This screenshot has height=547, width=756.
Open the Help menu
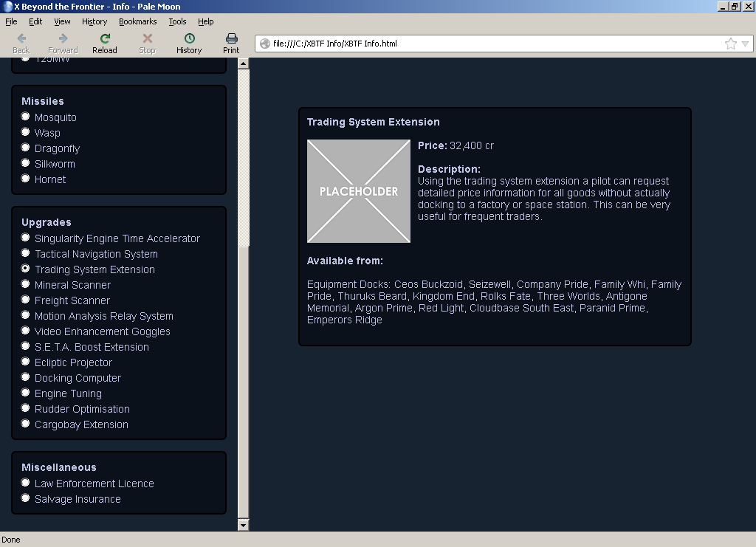[x=205, y=21]
